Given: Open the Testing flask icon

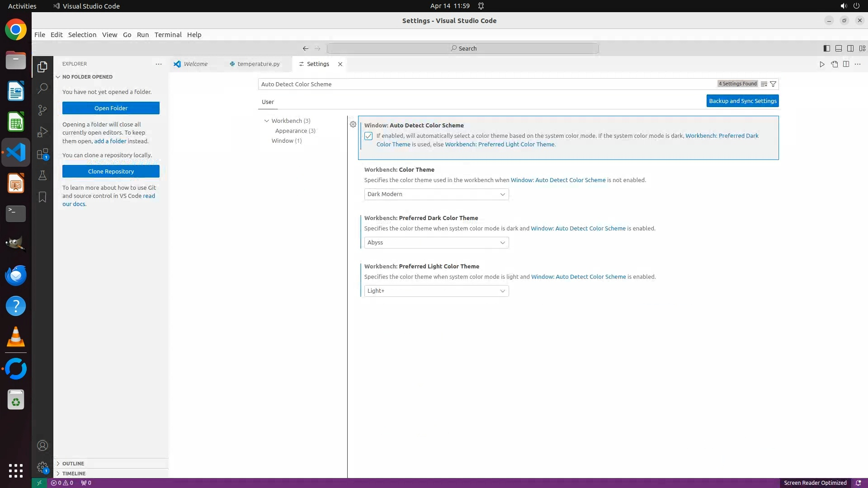Looking at the screenshot, I should 42,175.
